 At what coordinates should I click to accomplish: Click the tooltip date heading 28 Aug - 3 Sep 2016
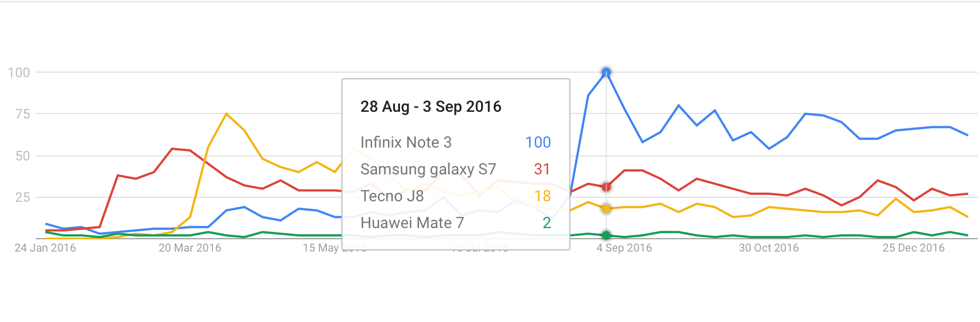tap(431, 107)
